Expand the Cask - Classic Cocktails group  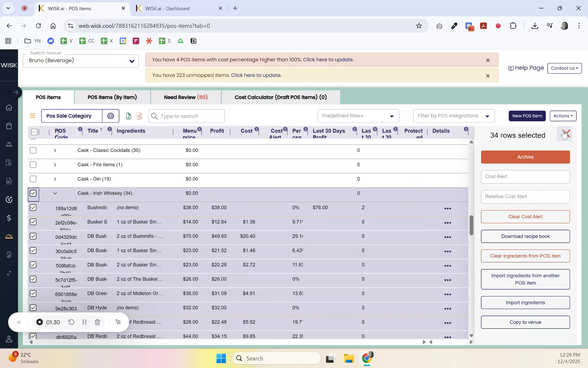tap(55, 150)
